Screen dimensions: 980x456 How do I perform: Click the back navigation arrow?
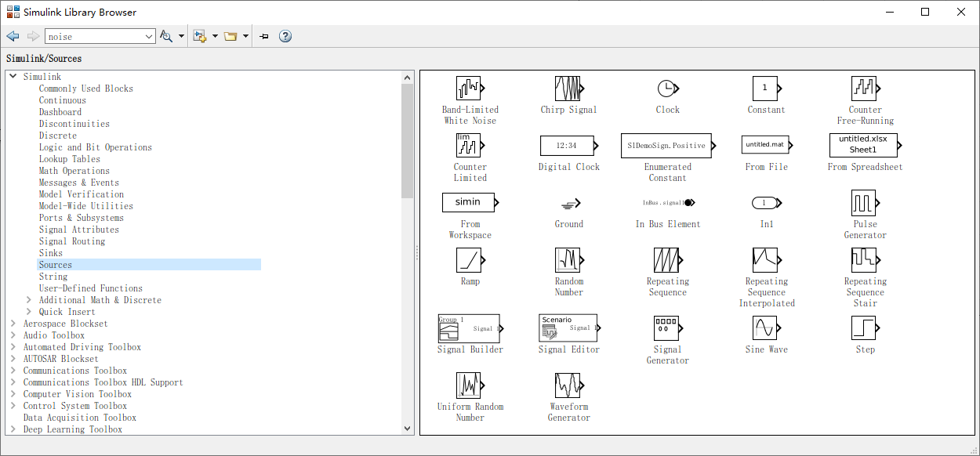[12, 35]
